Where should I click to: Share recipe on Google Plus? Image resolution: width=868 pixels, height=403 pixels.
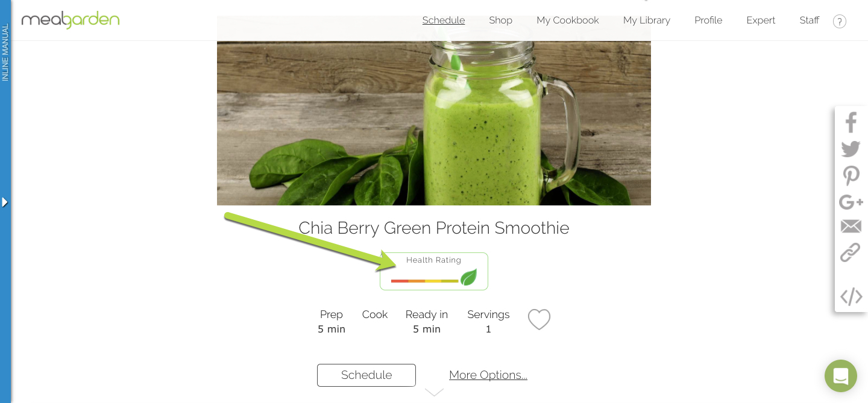click(x=851, y=202)
